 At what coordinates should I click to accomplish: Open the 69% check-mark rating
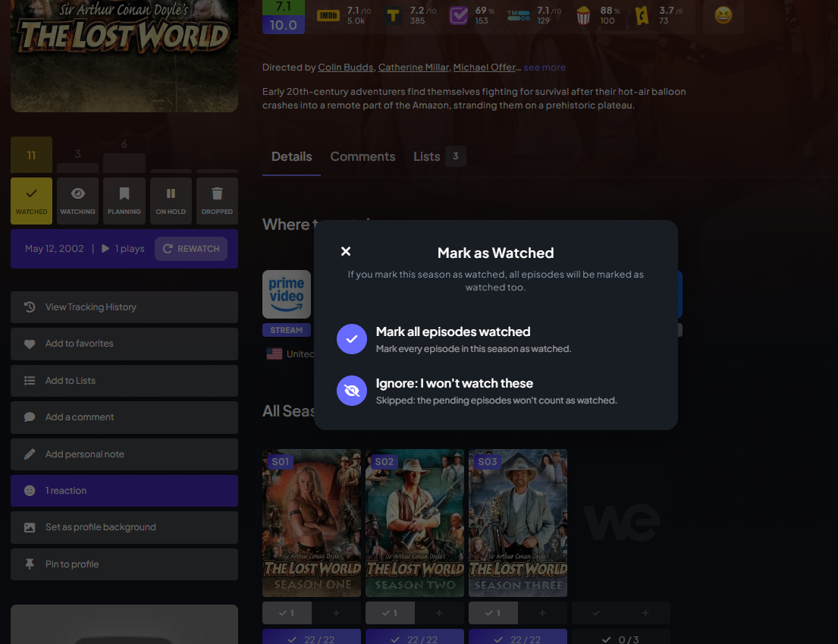[472, 15]
